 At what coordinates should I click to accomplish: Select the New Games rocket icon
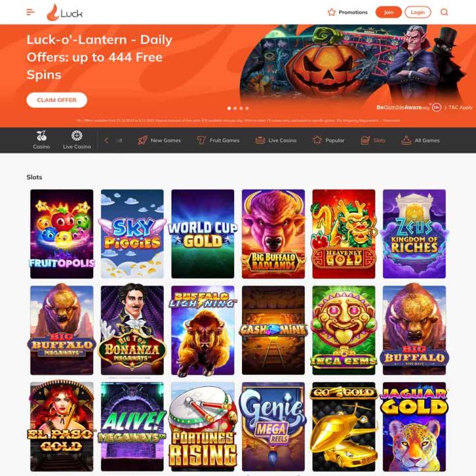click(x=143, y=140)
